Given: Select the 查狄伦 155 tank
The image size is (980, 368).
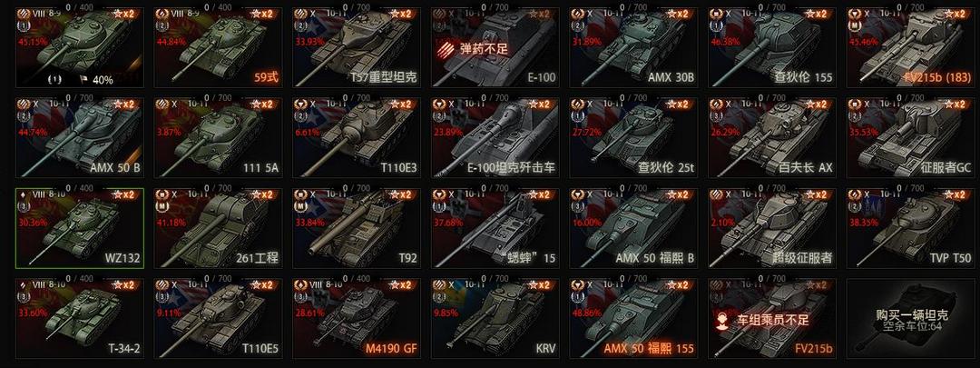Looking at the screenshot, I should [772, 47].
